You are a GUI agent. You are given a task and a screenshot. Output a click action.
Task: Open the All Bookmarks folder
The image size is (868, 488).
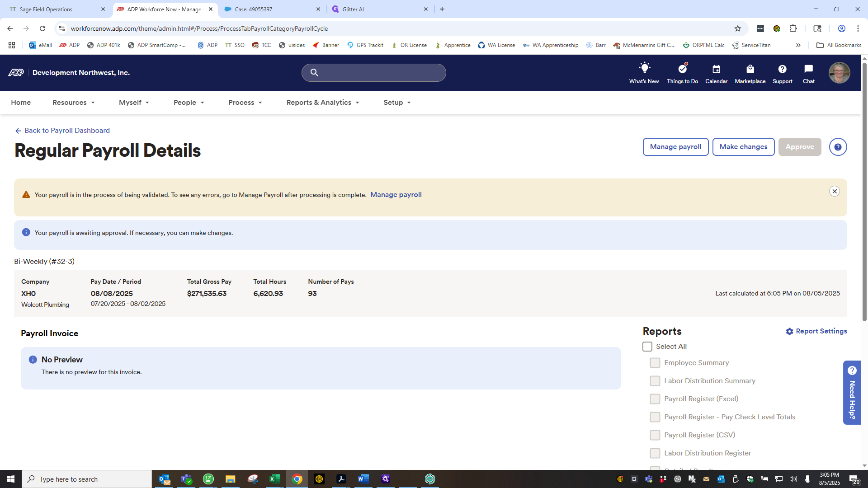tap(839, 45)
